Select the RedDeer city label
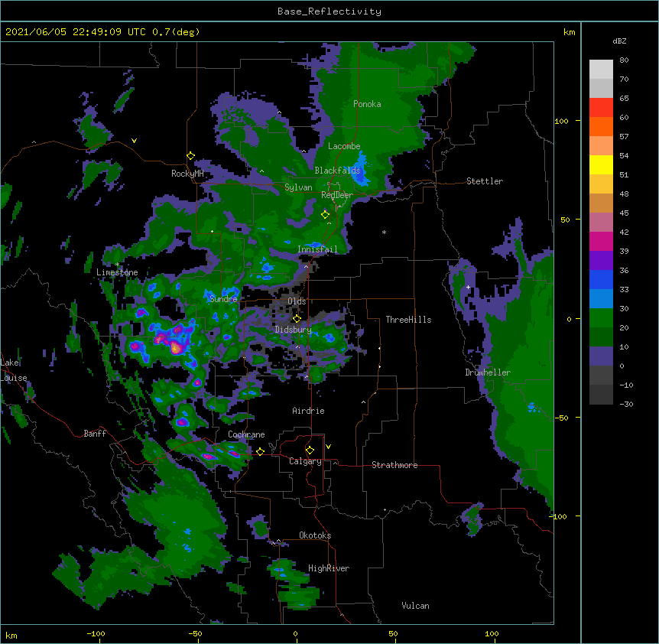Screen dimensions: 659x644 (337, 195)
